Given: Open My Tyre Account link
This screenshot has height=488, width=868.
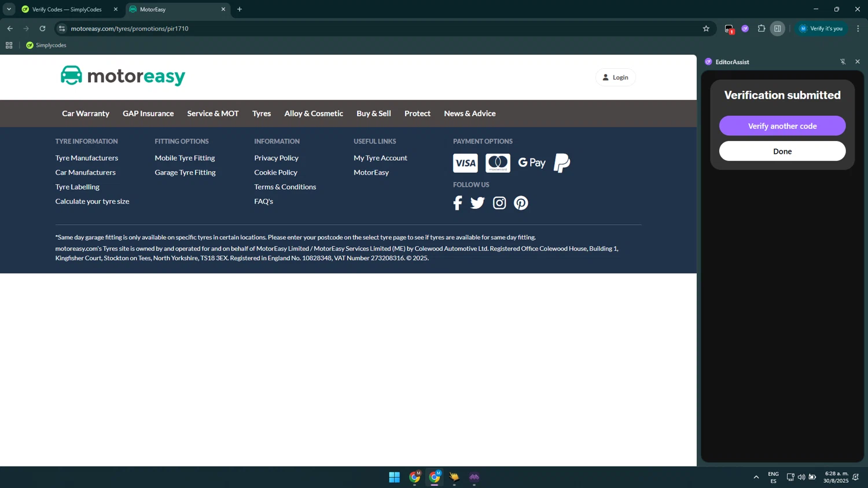Looking at the screenshot, I should click(381, 158).
